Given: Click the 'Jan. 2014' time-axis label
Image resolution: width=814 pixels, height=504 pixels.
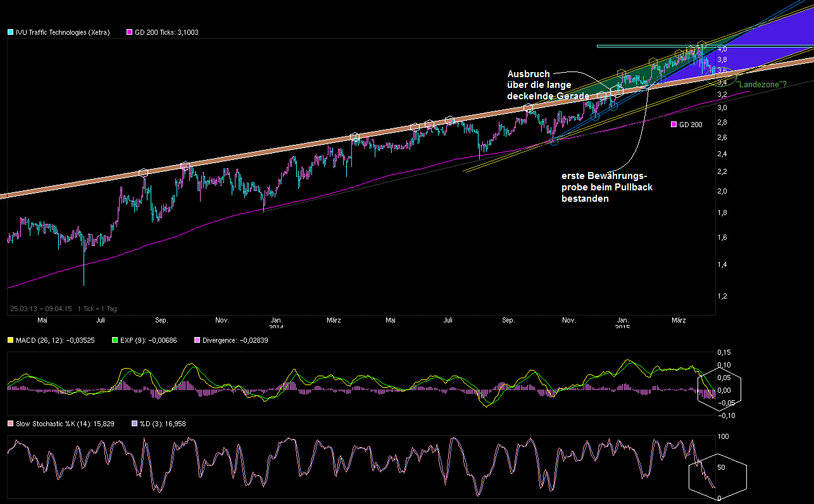Looking at the screenshot, I should point(277,323).
